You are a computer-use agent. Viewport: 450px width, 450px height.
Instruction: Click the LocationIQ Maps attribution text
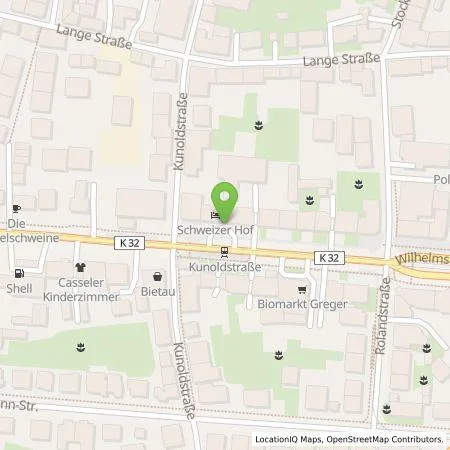tap(288, 439)
